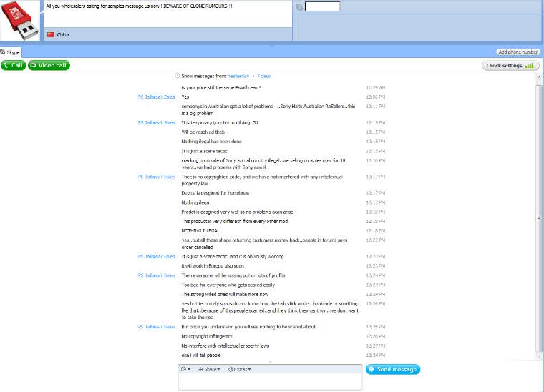Click the profile panel resize handle dots
The width and height of the screenshot is (544, 392).
tap(271, 46)
